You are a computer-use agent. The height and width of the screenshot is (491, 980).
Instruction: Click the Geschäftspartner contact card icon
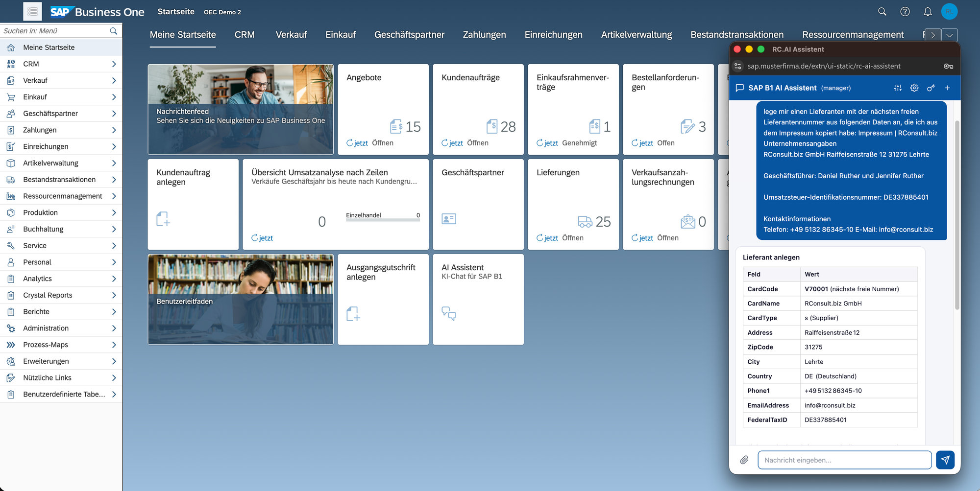[449, 219]
